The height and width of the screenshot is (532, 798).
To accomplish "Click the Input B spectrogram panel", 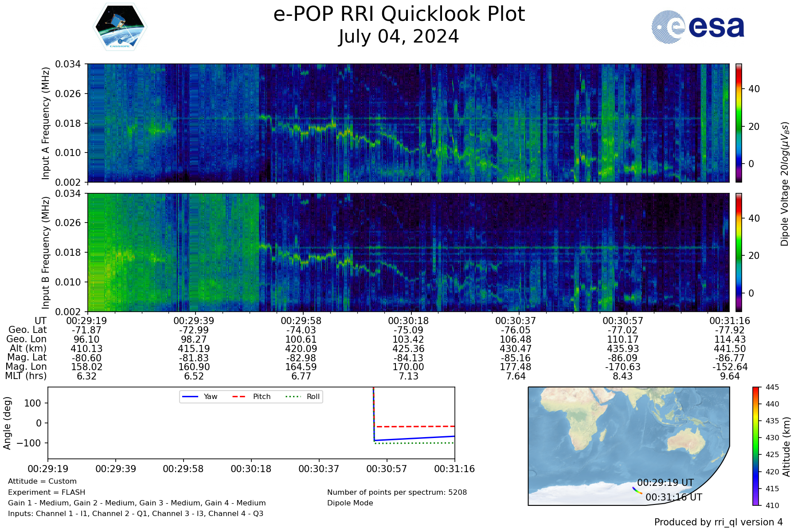I will pos(408,252).
